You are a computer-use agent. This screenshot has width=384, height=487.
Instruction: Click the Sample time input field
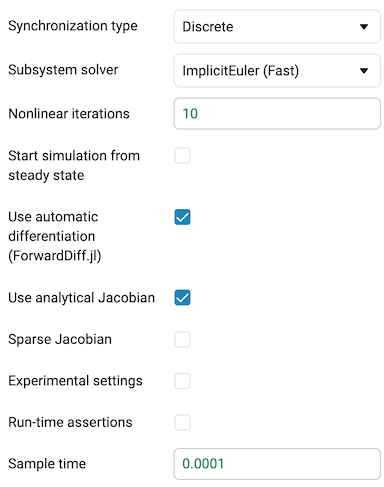tap(277, 464)
